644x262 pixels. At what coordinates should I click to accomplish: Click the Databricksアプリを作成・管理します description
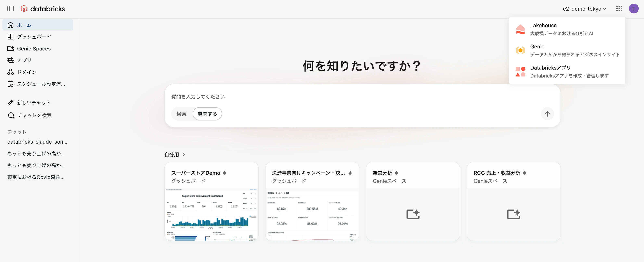(569, 76)
